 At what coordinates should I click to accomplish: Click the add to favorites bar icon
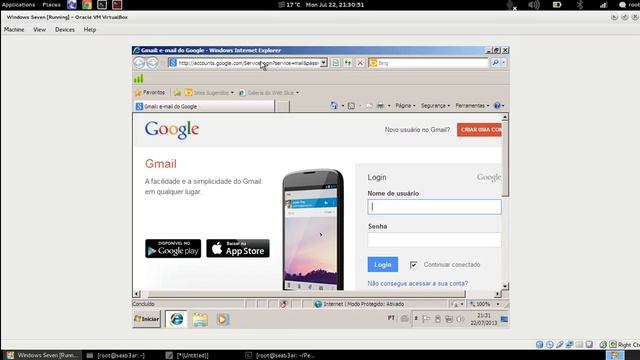coord(177,93)
